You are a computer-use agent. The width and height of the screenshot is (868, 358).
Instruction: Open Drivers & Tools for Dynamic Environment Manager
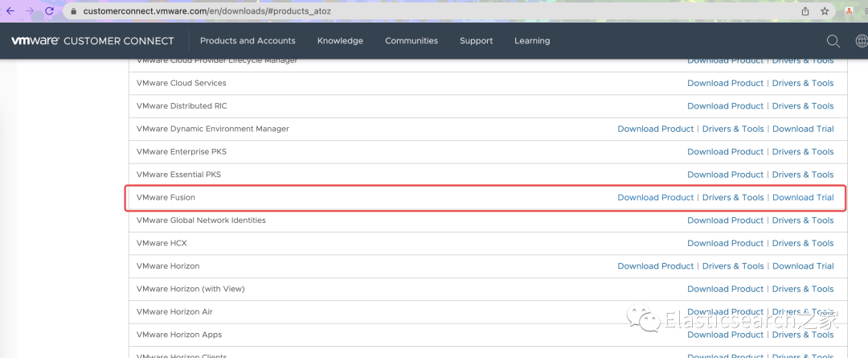(x=733, y=129)
